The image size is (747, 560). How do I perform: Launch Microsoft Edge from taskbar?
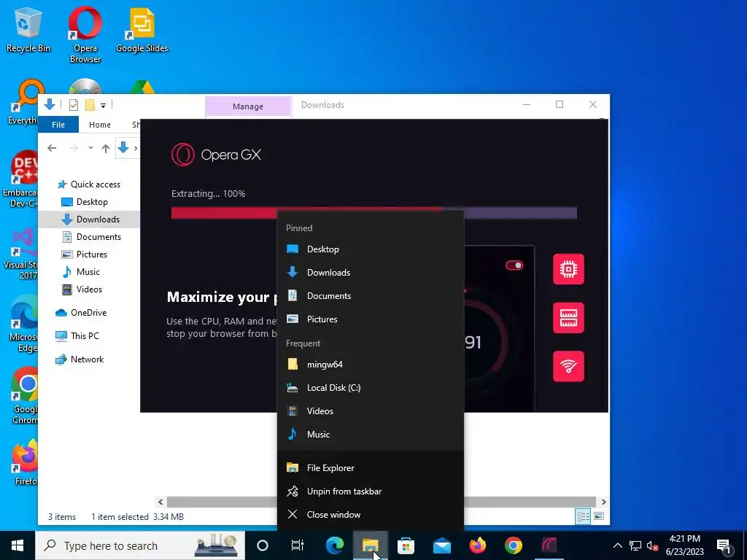[335, 545]
